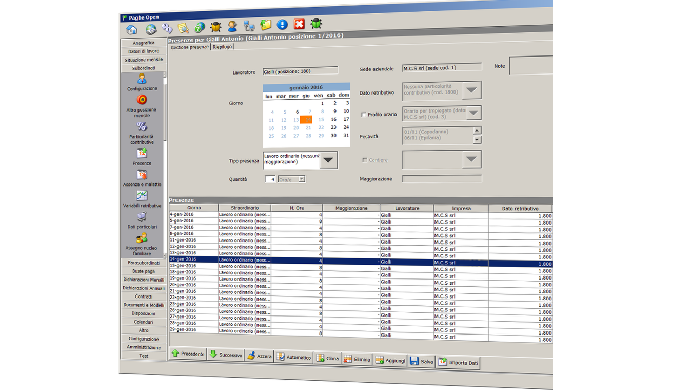This screenshot has width=680, height=390.
Task: Switch to the Gestione presenze tab
Action: coord(190,47)
